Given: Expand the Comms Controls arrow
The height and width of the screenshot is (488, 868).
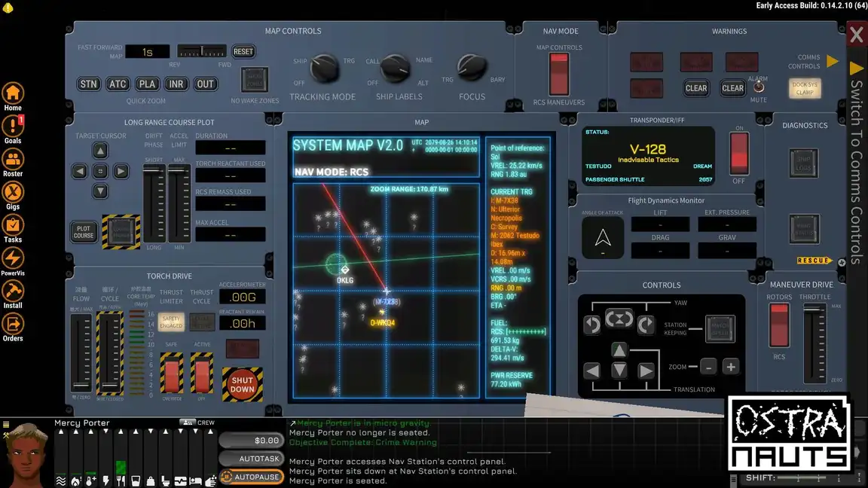Looking at the screenshot, I should click(833, 61).
